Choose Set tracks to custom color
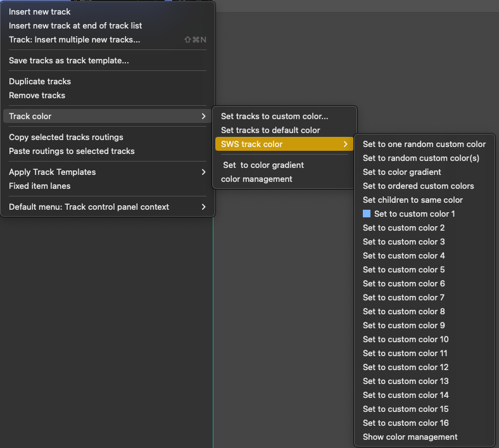This screenshot has height=448, width=499. [x=274, y=117]
